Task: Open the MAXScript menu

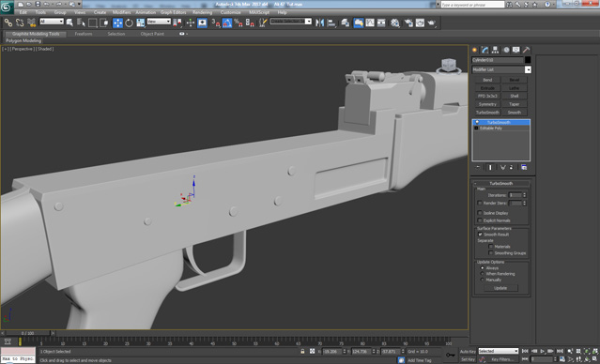Action: [259, 12]
